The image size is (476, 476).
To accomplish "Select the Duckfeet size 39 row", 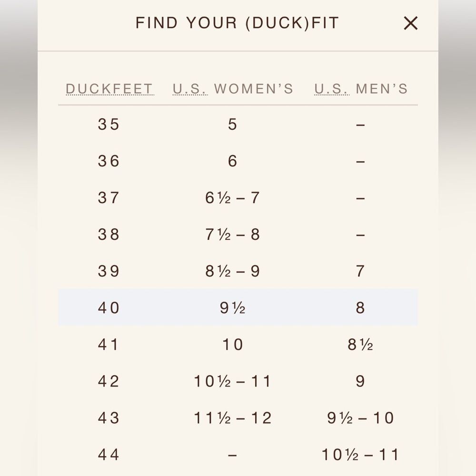I will (x=238, y=271).
